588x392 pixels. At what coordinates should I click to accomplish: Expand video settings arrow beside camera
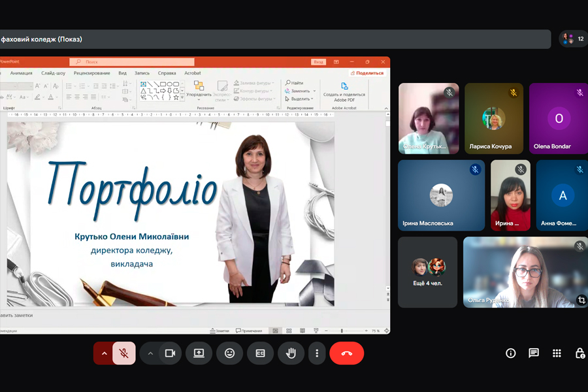pos(150,353)
